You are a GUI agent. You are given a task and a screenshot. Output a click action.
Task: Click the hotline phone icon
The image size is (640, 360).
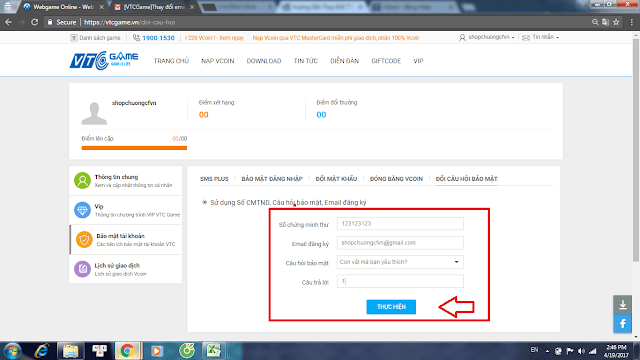coord(136,38)
